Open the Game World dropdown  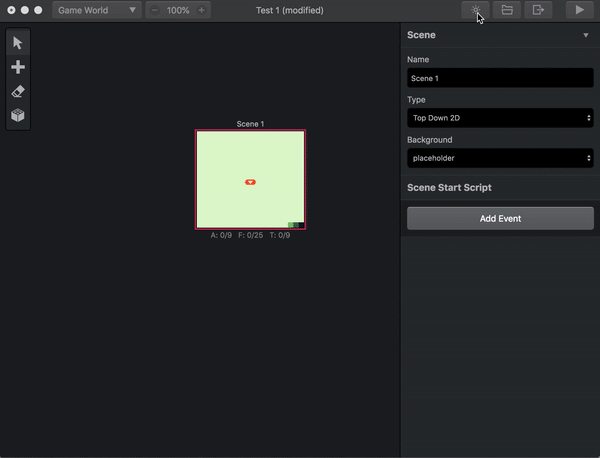97,10
